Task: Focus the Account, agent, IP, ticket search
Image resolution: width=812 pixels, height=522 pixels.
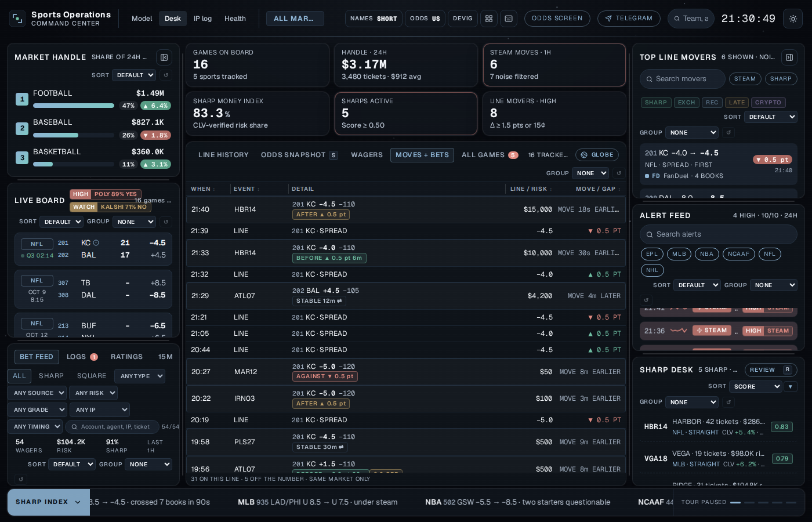Action: point(113,427)
